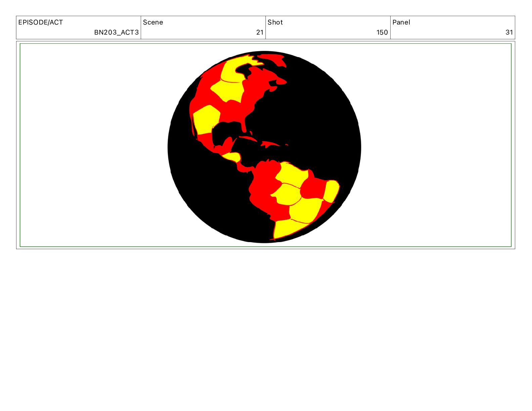Screen dimensions: 532x411
Task: Click the Panel header label
Action: point(401,22)
